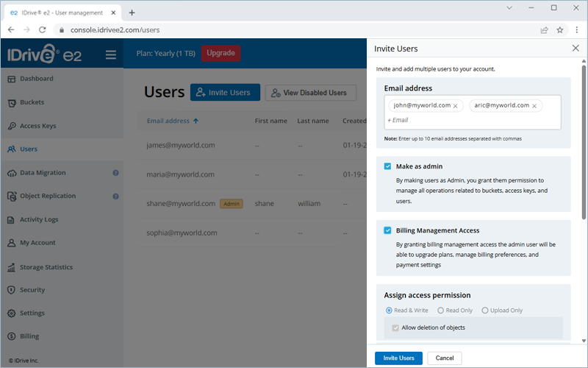Image resolution: width=588 pixels, height=368 pixels.
Task: Click the Data Migration help icon
Action: tap(115, 173)
